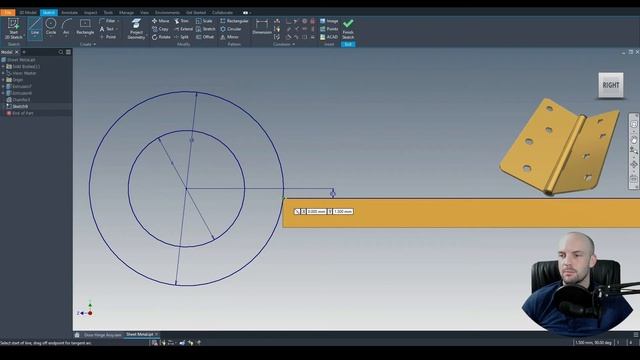This screenshot has width=640, height=360.
Task: Select the Stretch tool
Action: coord(205,29)
